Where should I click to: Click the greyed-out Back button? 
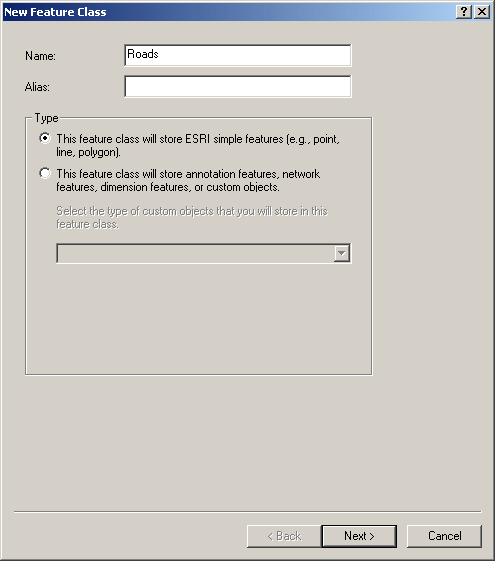(284, 536)
